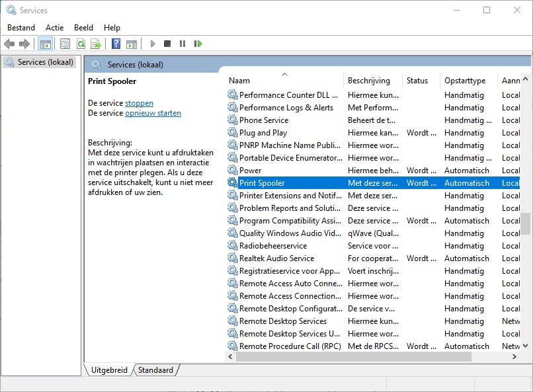
Task: Click the Export List toolbar icon
Action: point(96,44)
